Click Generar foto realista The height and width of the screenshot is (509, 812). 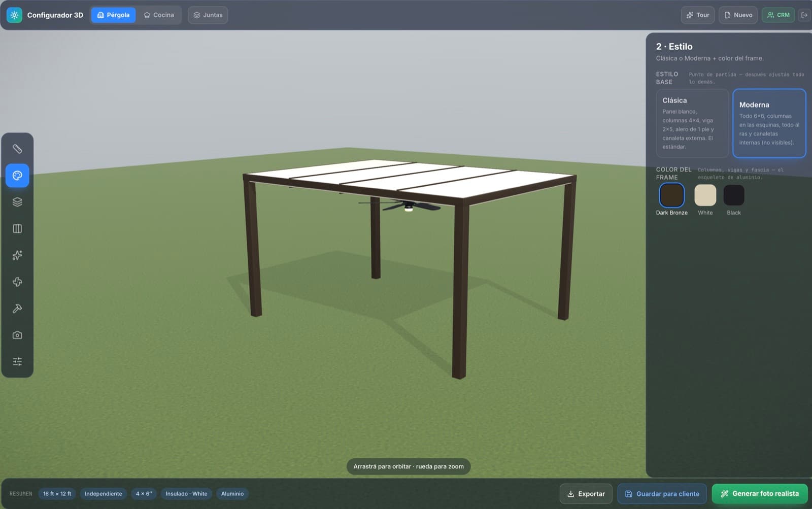[x=760, y=494]
